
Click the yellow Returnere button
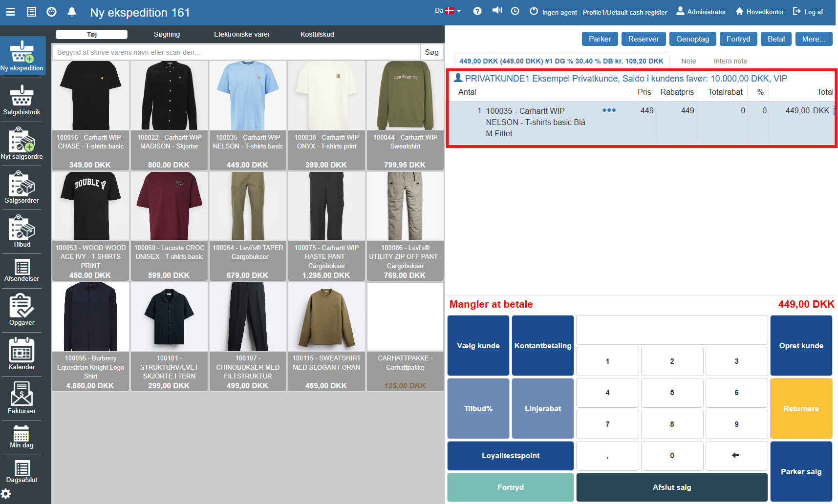coord(801,409)
